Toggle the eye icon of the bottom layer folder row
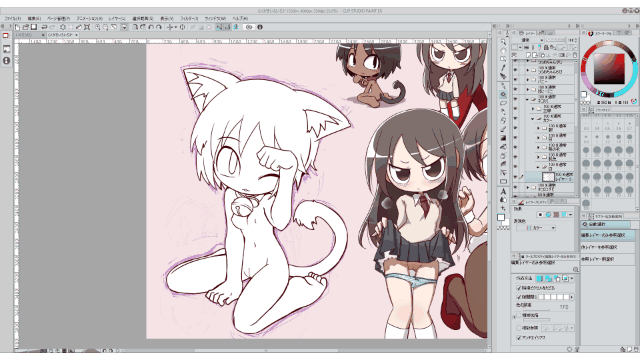 point(515,187)
